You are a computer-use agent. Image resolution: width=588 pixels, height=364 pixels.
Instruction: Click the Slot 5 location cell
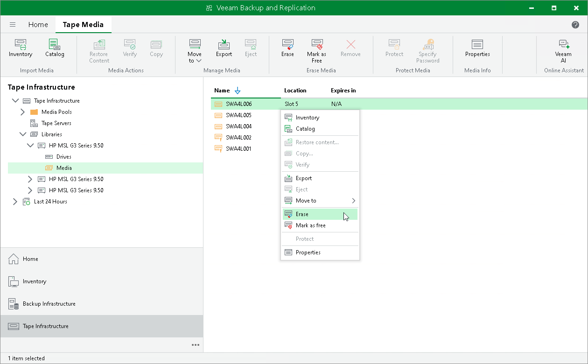[x=291, y=104]
